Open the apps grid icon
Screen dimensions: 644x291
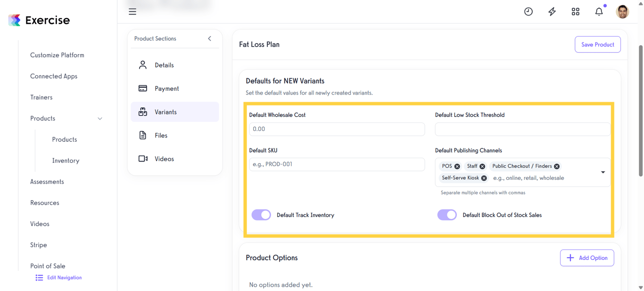click(576, 12)
